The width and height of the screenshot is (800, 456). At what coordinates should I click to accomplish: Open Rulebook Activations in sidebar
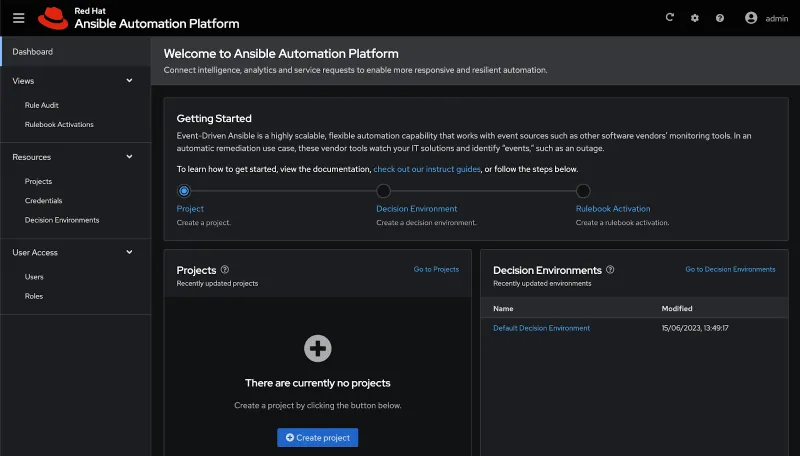click(x=59, y=125)
